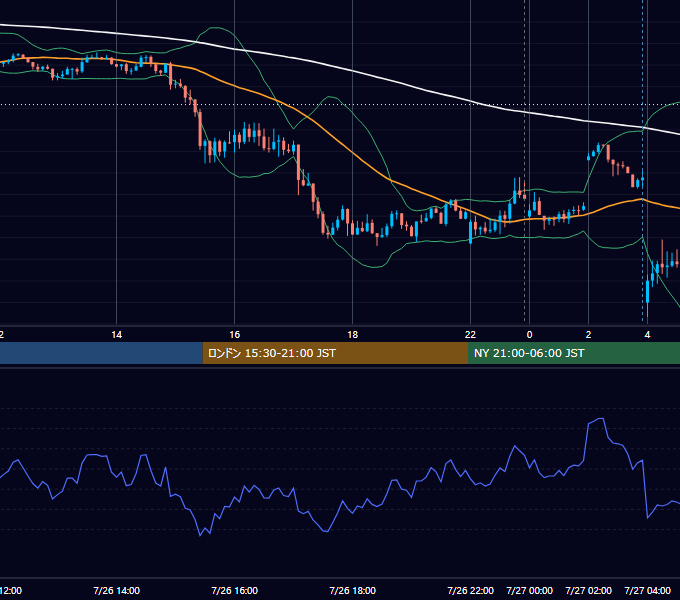This screenshot has width=680, height=600.
Task: Select the 7/26 16:00 time label
Action: (235, 590)
